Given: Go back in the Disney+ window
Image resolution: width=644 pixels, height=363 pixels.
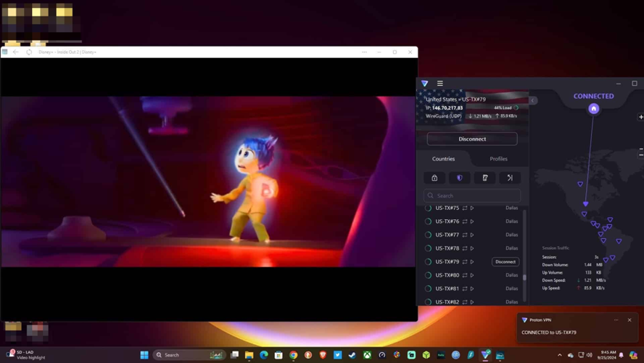Looking at the screenshot, I should pos(16,52).
